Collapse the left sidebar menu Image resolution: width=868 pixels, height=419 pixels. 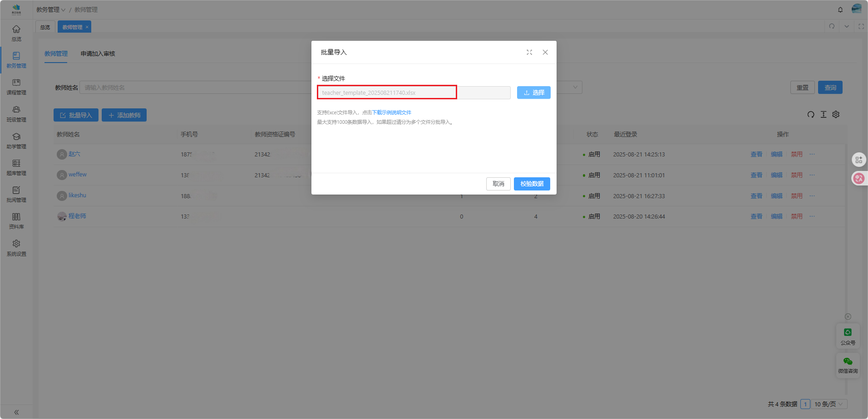pos(16,412)
